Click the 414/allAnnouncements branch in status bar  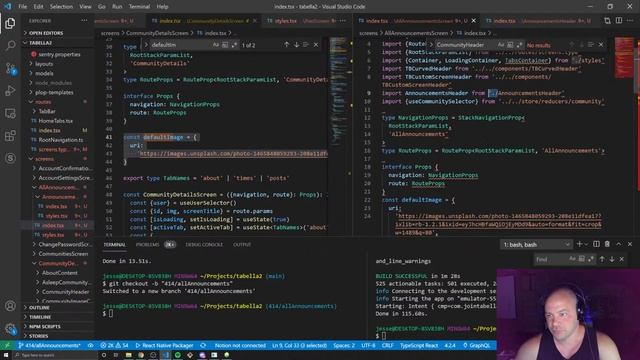pyautogui.click(x=49, y=345)
